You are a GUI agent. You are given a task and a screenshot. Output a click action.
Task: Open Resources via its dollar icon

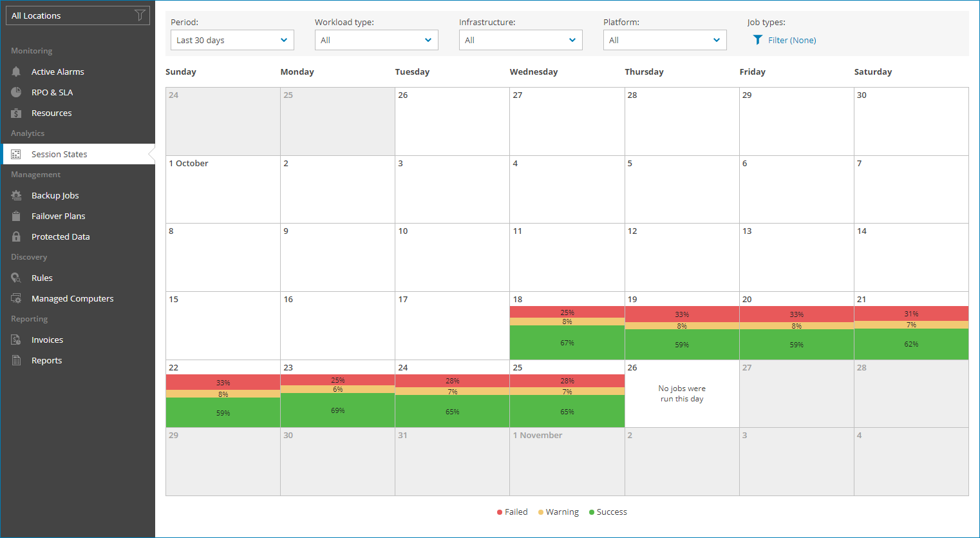[x=17, y=113]
